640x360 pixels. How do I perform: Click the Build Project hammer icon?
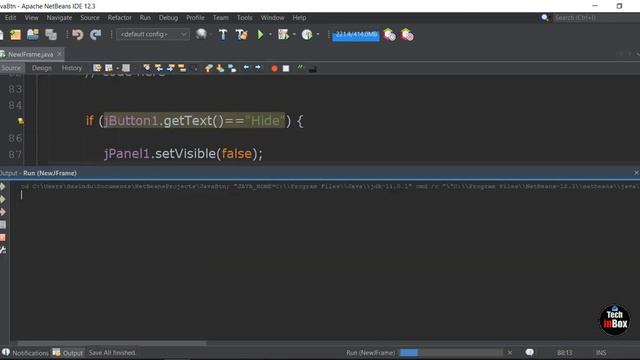pos(223,35)
